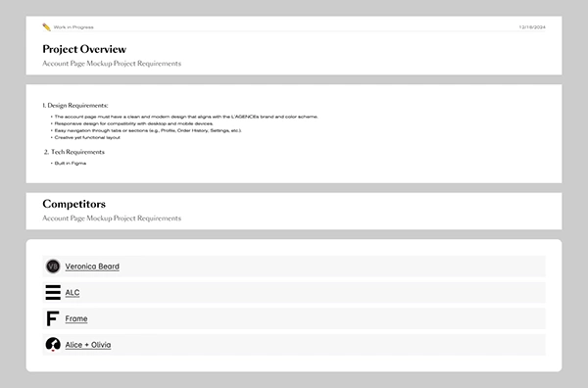Follow the Frame competitor link
Screen dimensions: 588x388
76,318
